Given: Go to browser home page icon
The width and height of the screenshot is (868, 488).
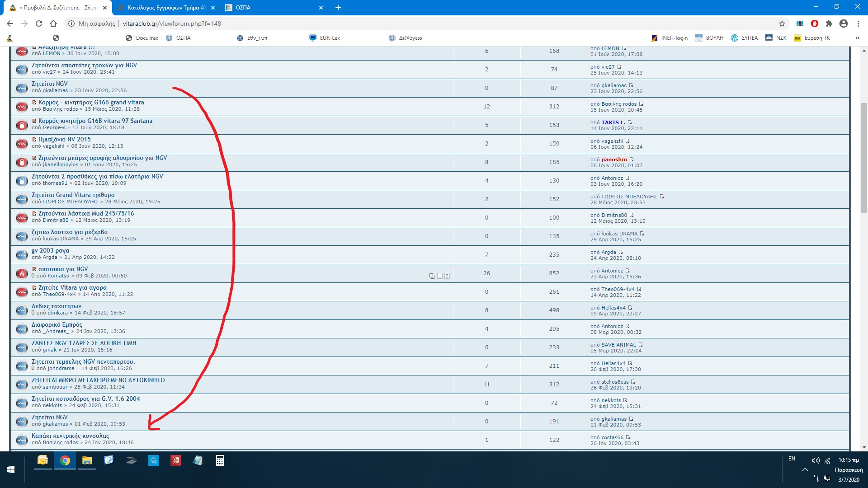Looking at the screenshot, I should click(53, 23).
